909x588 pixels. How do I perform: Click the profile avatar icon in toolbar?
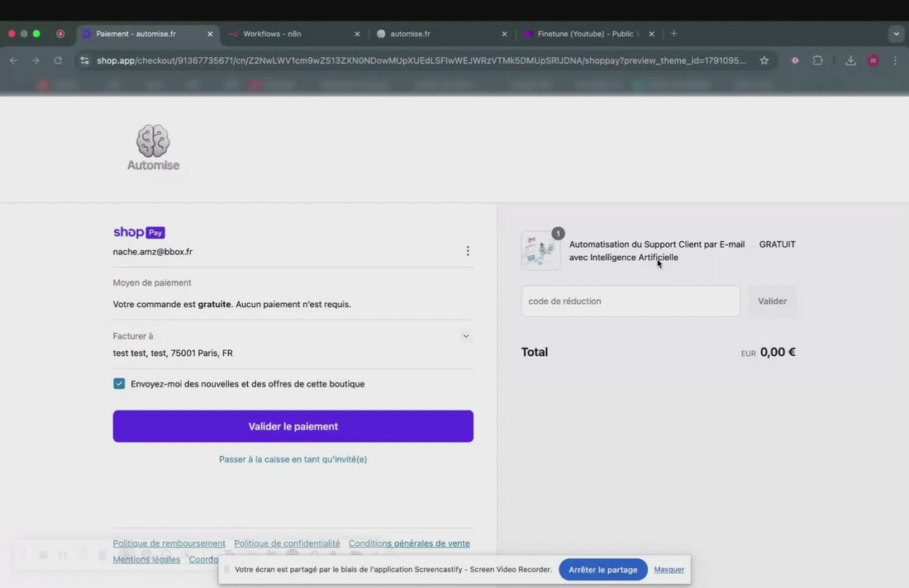873,60
